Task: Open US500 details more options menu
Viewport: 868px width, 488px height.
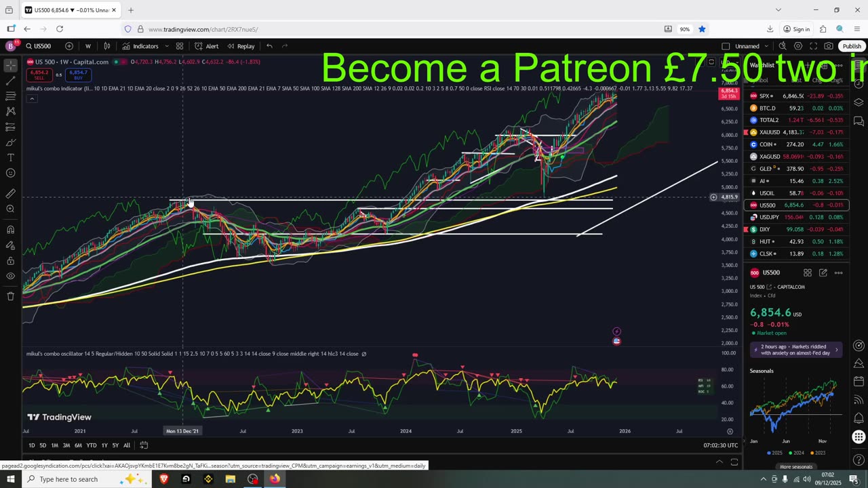Action: (x=839, y=272)
